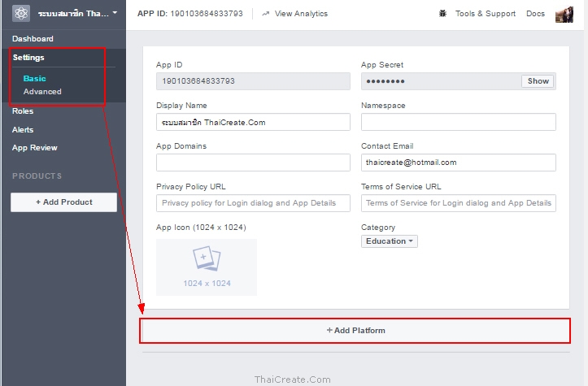Click the APP ID text in header
Viewport: 588px width, 386px height.
coord(190,14)
